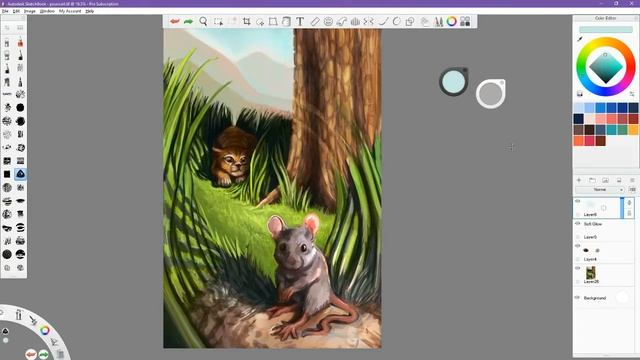640x360 pixels.
Task: Open the Ellipse guide tool
Action: [x=328, y=21]
